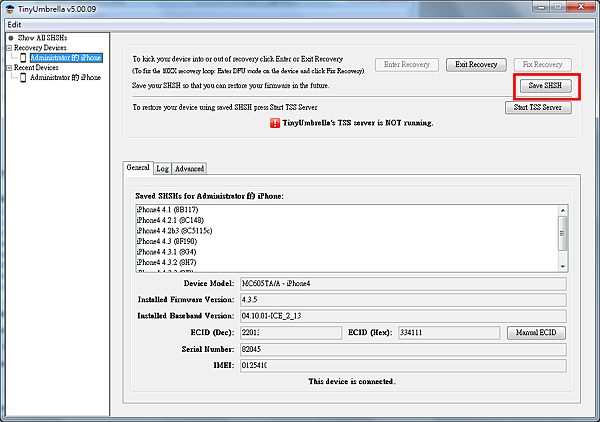Click the 'Saved SHSHs for Administrator' heading
Image resolution: width=600 pixels, height=422 pixels.
(x=209, y=196)
